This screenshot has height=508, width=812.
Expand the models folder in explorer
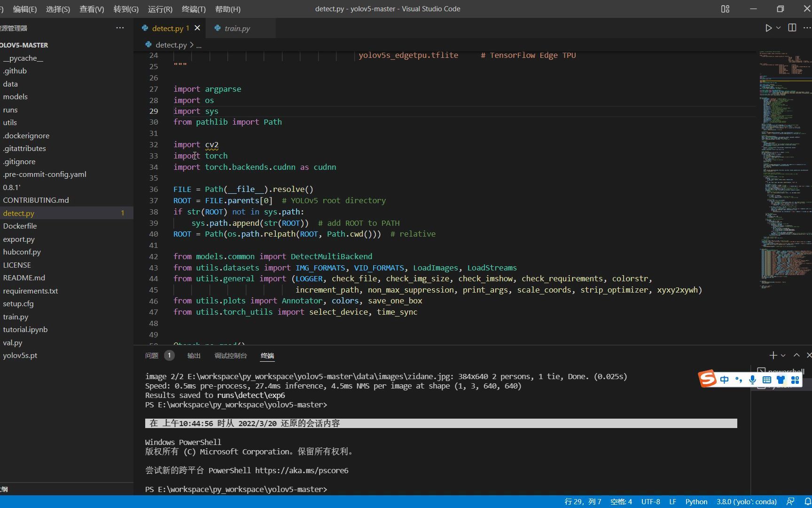coord(16,97)
